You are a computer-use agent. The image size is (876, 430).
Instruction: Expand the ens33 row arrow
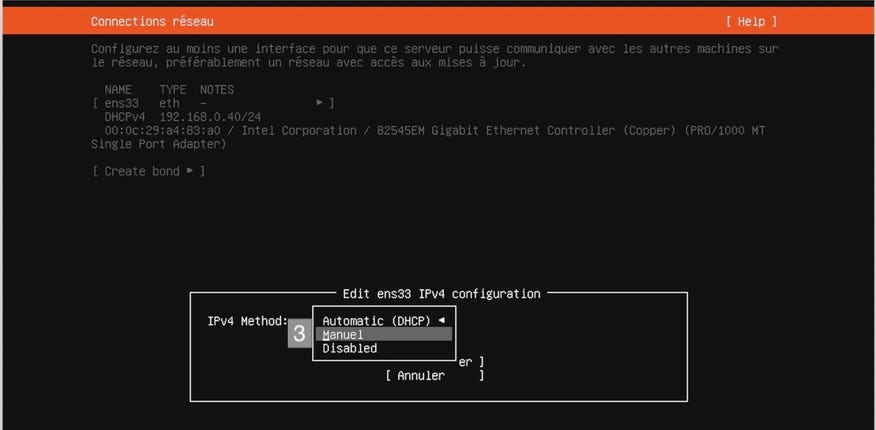pyautogui.click(x=320, y=103)
